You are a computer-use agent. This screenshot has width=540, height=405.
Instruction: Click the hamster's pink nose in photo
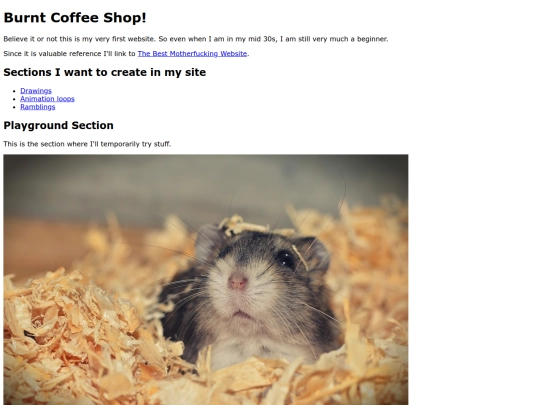pos(238,282)
